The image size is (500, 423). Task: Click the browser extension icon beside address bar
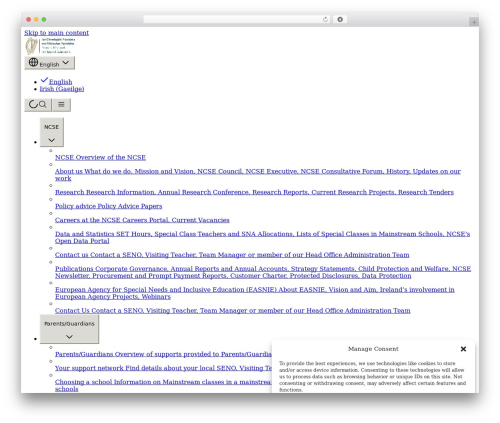340,19
